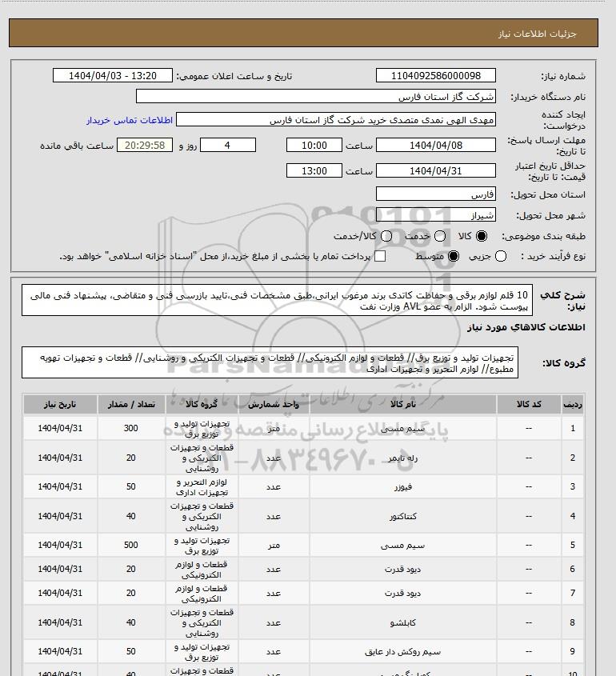
Task: Select item name دیود قدرت in row 6
Action: coord(402,569)
